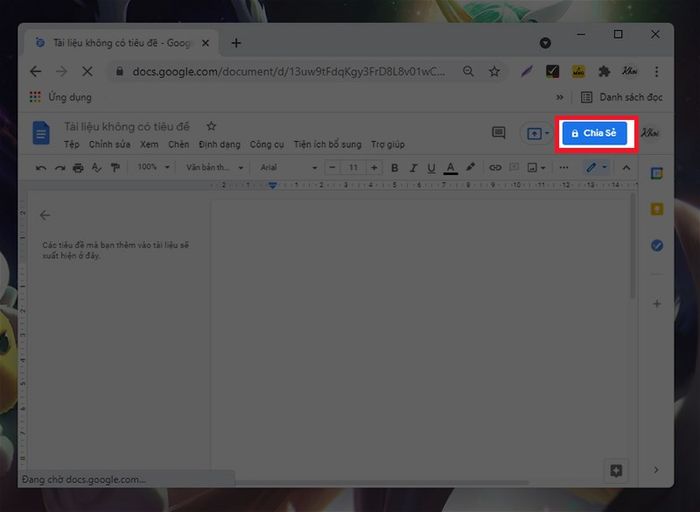700x512 pixels.
Task: Open Google Keep in side panel
Action: pos(657,209)
